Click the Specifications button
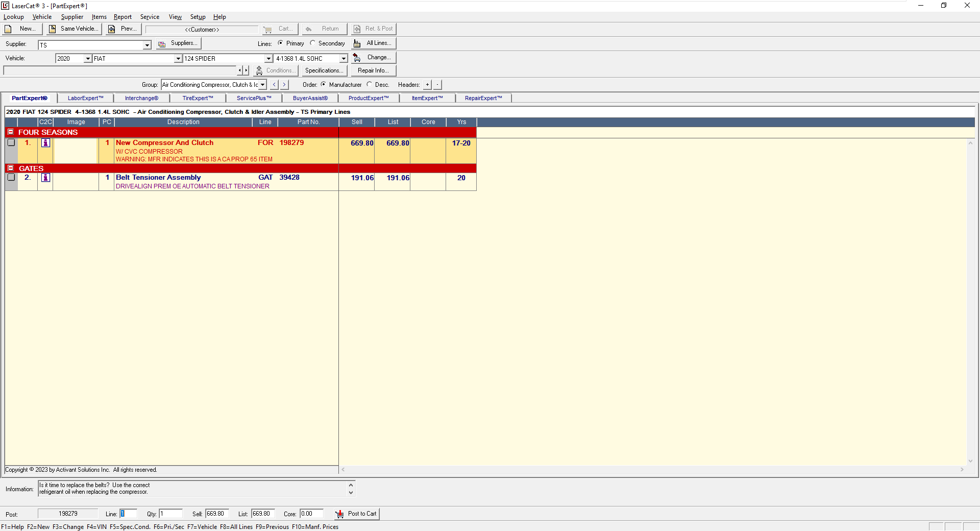 (324, 70)
